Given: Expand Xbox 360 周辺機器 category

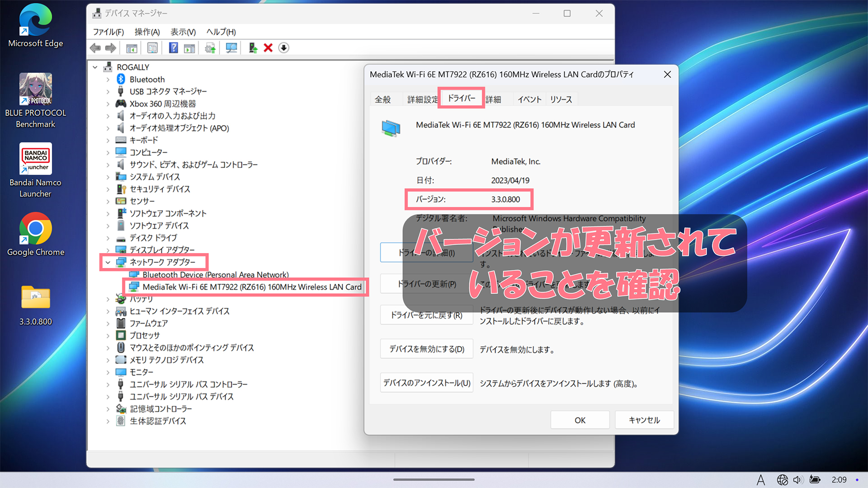Looking at the screenshot, I should [108, 104].
